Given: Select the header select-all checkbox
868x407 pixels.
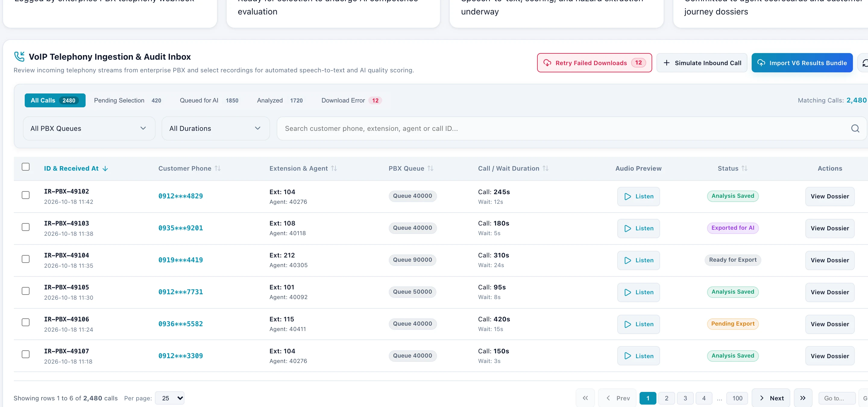Looking at the screenshot, I should click(x=26, y=167).
